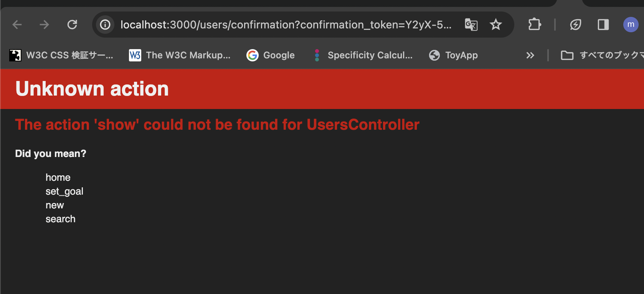Screen dimensions: 644x294
Task: Toggle the browser side panel
Action: click(603, 25)
